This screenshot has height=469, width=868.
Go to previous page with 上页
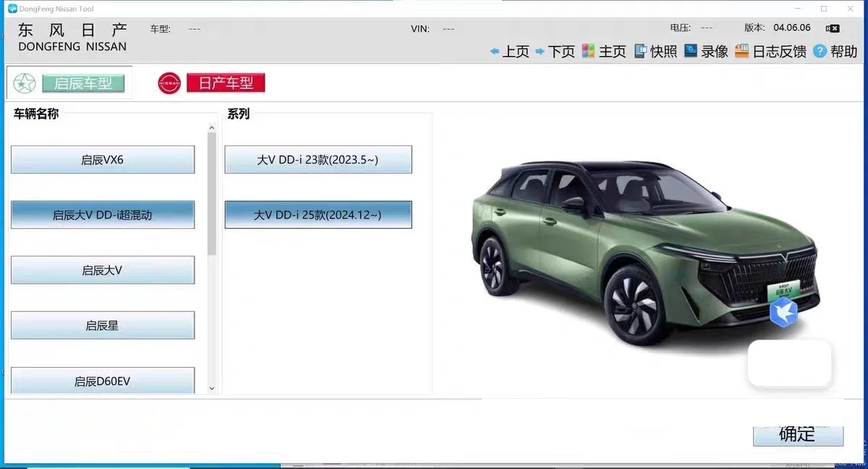(509, 51)
